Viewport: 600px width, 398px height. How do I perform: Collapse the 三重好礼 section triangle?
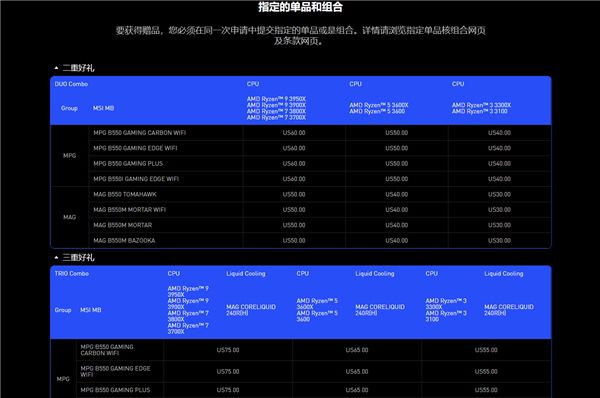pos(56,258)
